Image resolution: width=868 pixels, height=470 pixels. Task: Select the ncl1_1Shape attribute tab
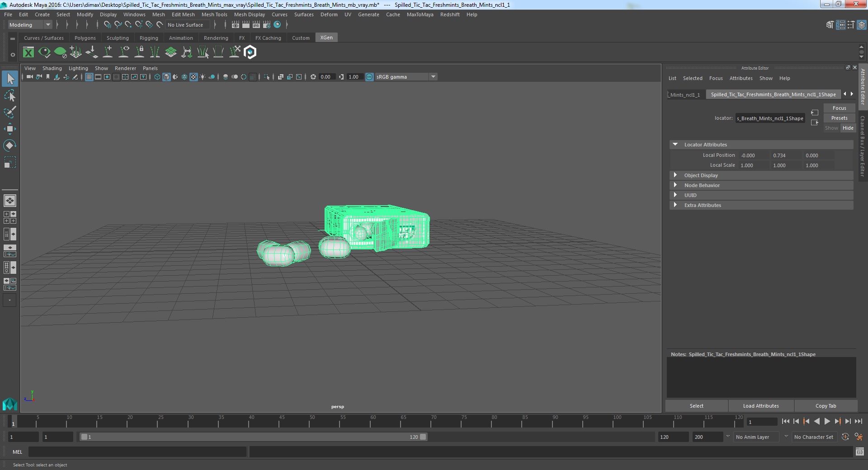click(773, 94)
